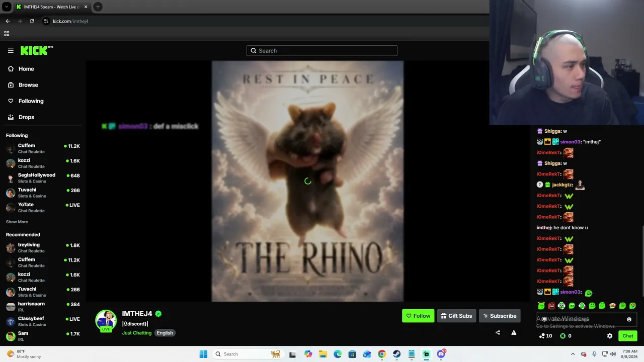Click username imthej in chat

click(544, 228)
